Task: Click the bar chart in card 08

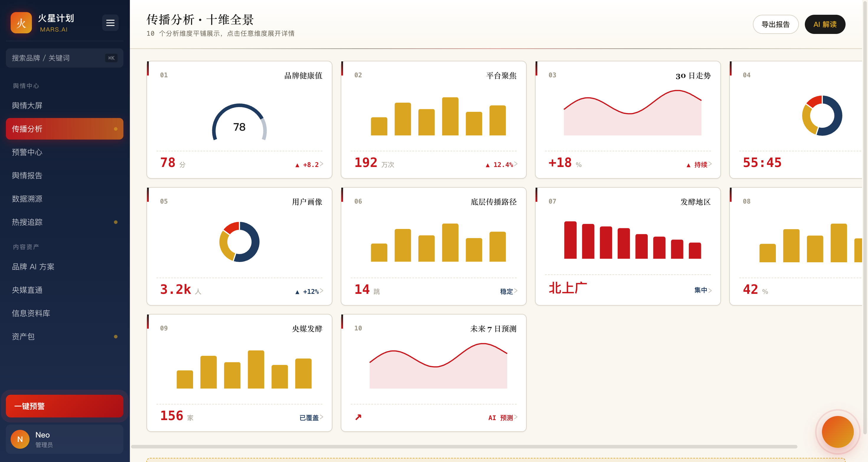Action: tap(810, 243)
